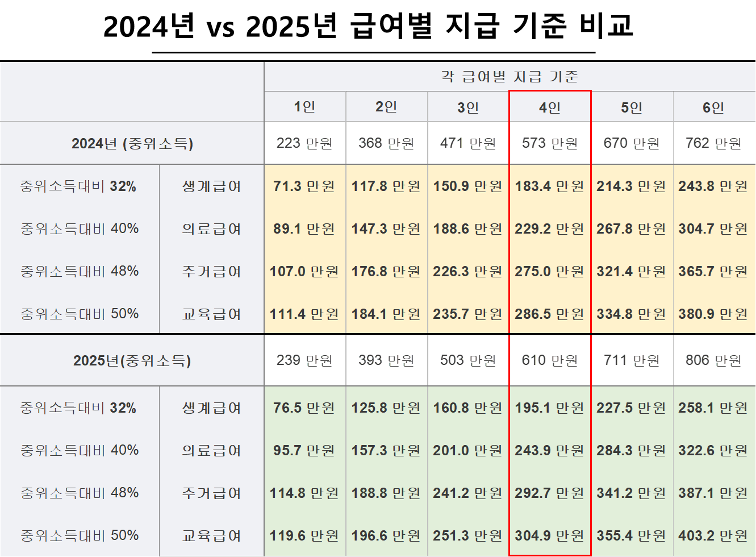Viewport: 756px width, 557px height.
Task: Select the '201.0 만원' value
Action: click(468, 451)
